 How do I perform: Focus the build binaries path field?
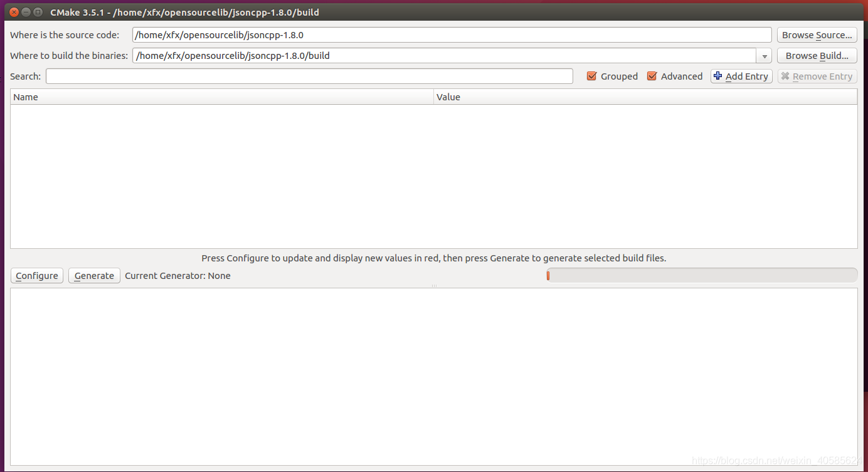click(x=444, y=56)
